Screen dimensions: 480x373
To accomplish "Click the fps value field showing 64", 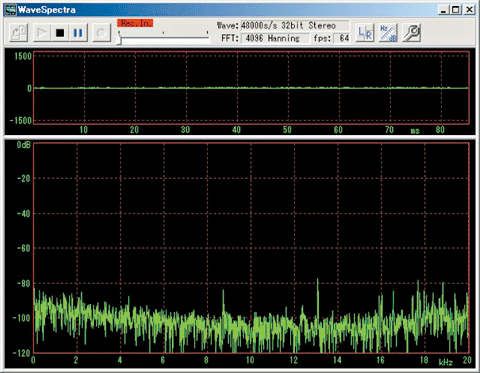I will click(341, 38).
